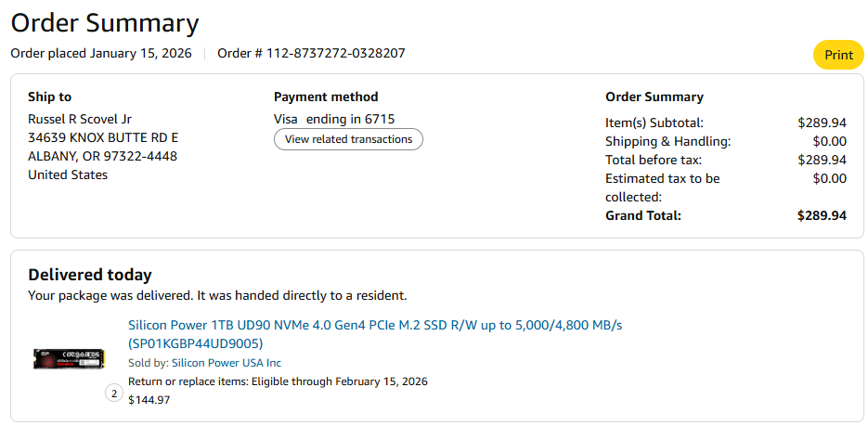Click the Delivered today heading
868x426 pixels.
(x=90, y=275)
